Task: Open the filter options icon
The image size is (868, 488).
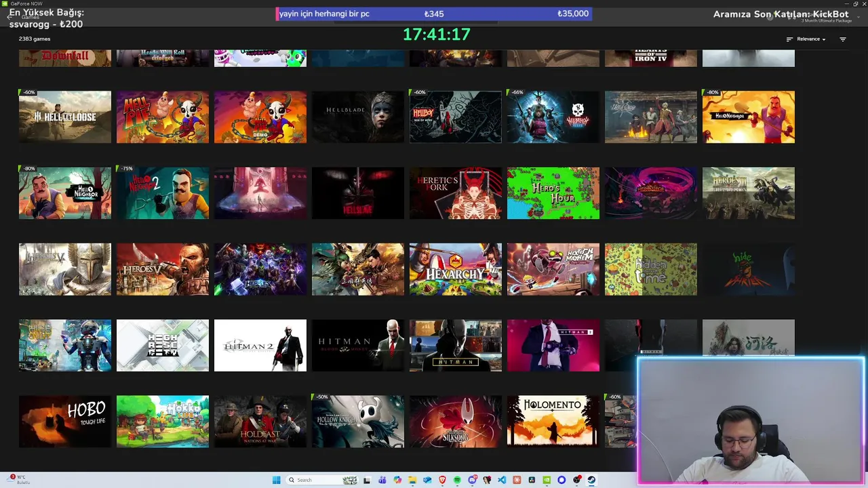Action: (843, 39)
